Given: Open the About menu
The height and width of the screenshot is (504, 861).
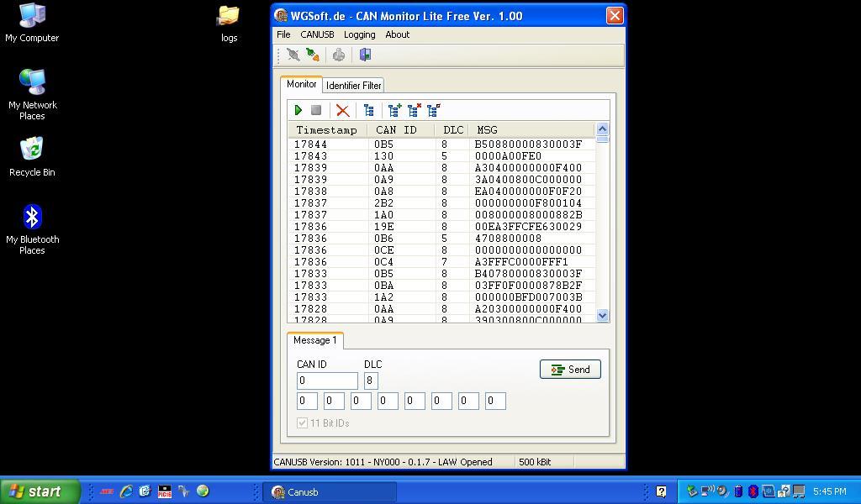Looking at the screenshot, I should click(x=398, y=34).
